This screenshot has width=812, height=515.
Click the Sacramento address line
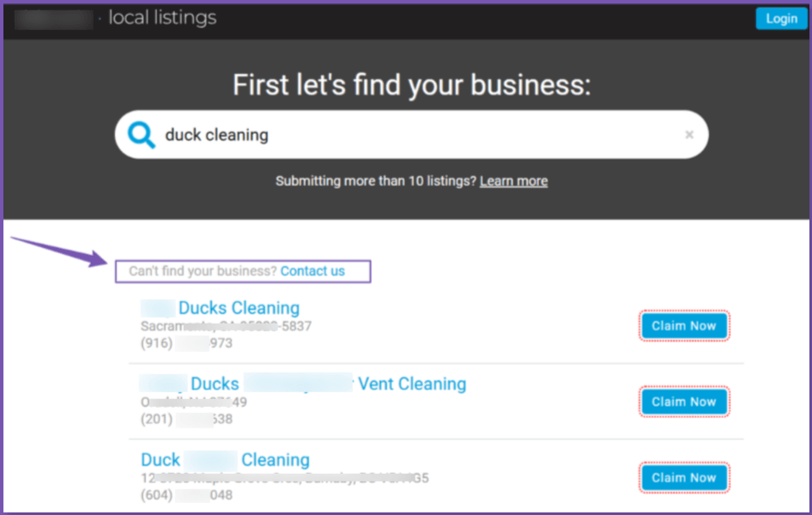(x=226, y=326)
